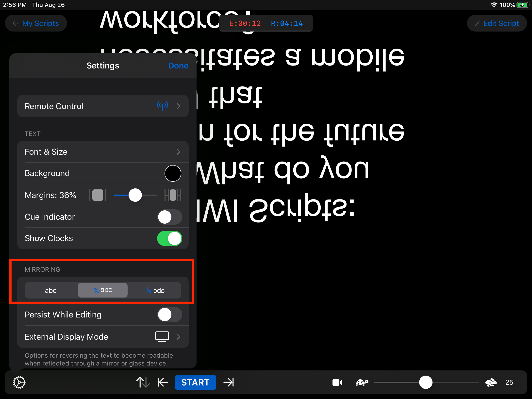This screenshot has height=399, width=532.
Task: Open Remote Control settings row
Action: tap(103, 106)
